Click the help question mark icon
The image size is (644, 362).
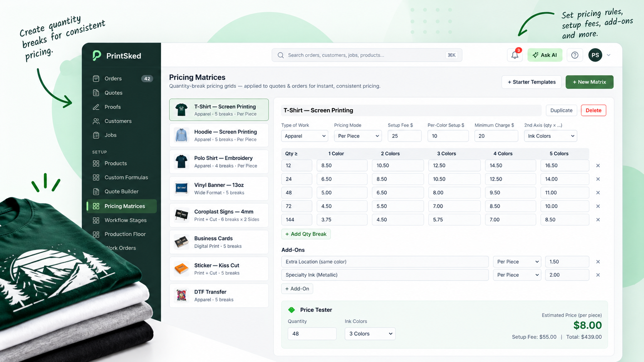coord(575,55)
